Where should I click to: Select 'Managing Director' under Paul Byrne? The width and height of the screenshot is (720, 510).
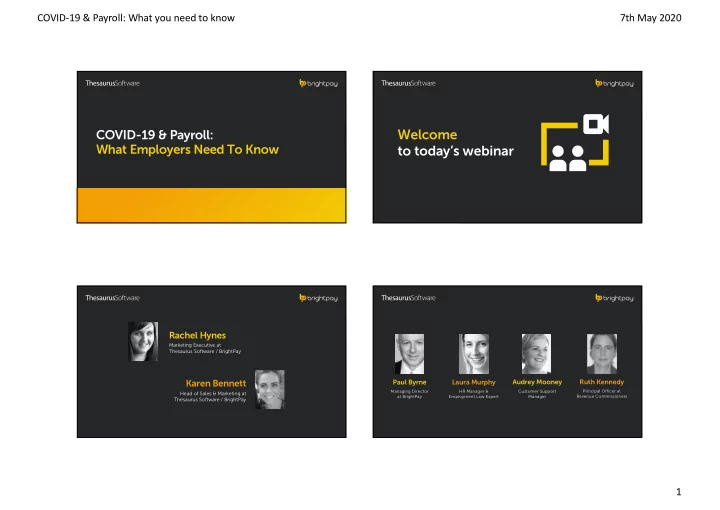(x=409, y=394)
